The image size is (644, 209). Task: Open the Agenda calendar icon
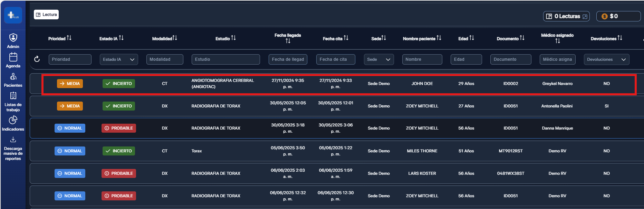point(13,57)
